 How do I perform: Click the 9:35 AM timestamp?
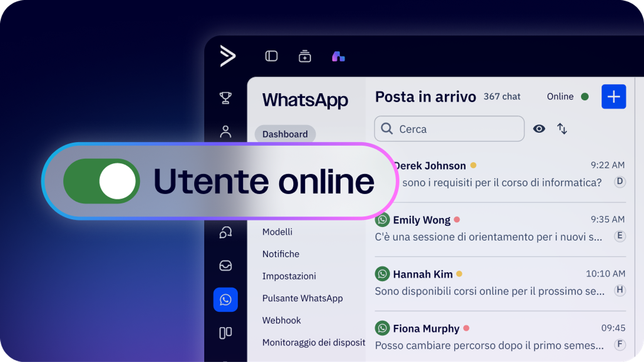[x=608, y=219]
